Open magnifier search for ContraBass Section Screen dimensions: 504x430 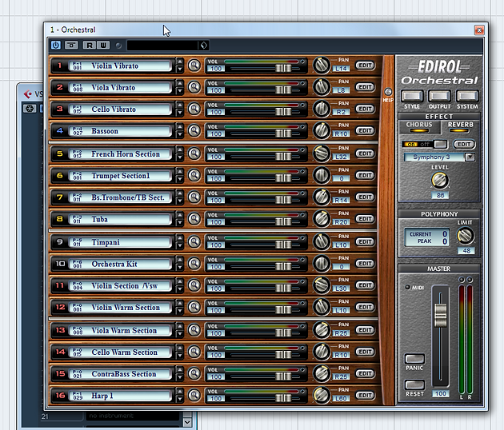click(194, 373)
